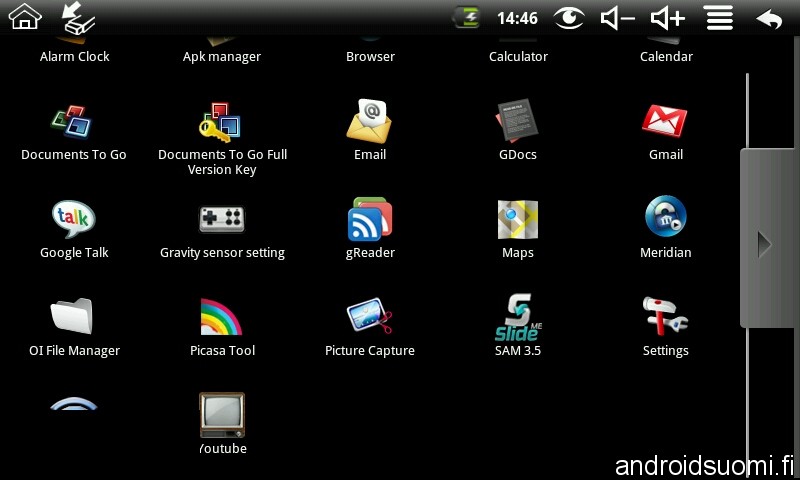Tap the battery charging indicator
Viewport: 800px width, 480px height.
click(466, 18)
